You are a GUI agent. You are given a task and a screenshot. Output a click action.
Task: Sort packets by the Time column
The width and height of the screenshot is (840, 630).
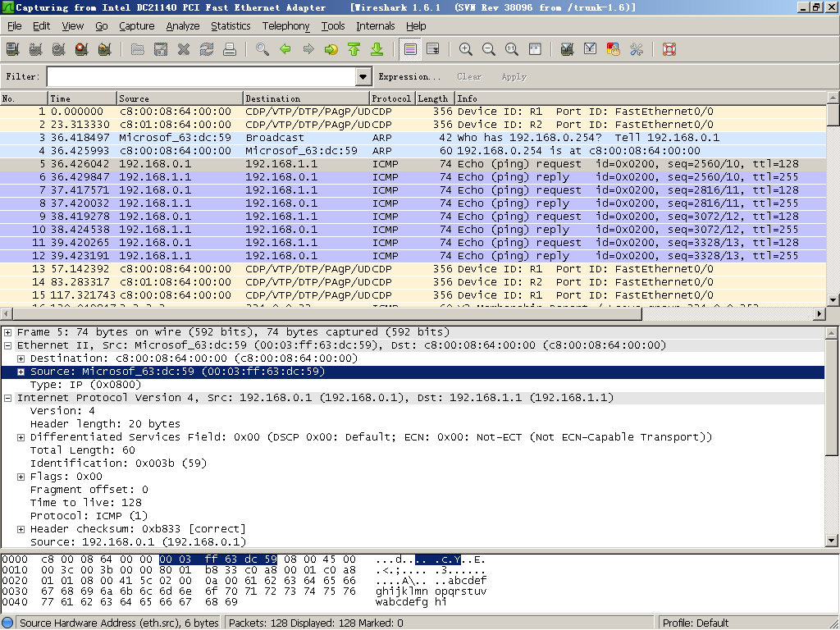pyautogui.click(x=83, y=98)
